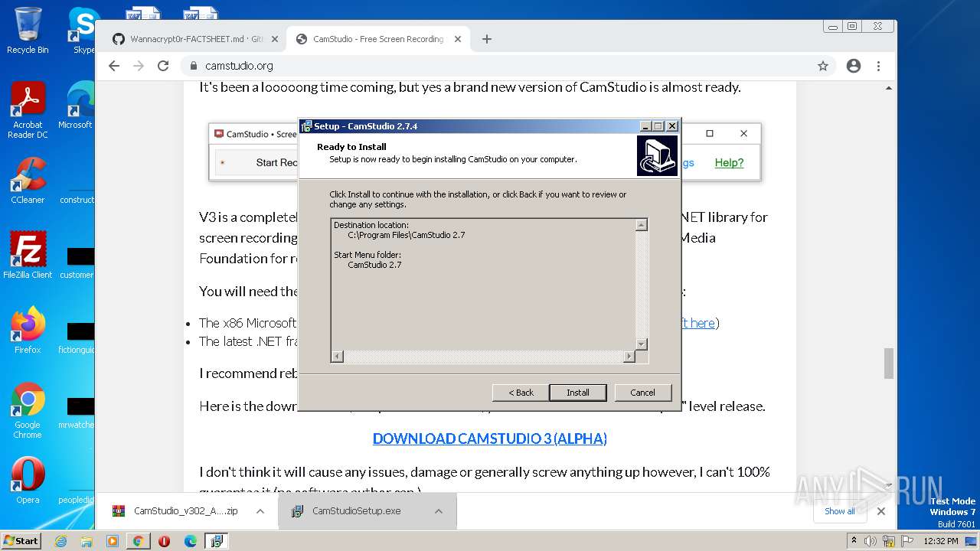Open Opera from the taskbar

click(x=164, y=541)
